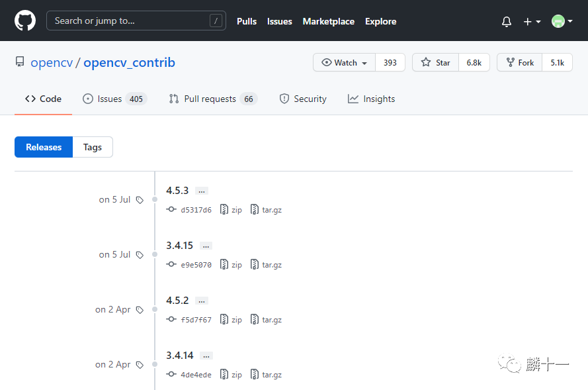This screenshot has width=588, height=390.
Task: Open the GitHub home logo
Action: [25, 21]
